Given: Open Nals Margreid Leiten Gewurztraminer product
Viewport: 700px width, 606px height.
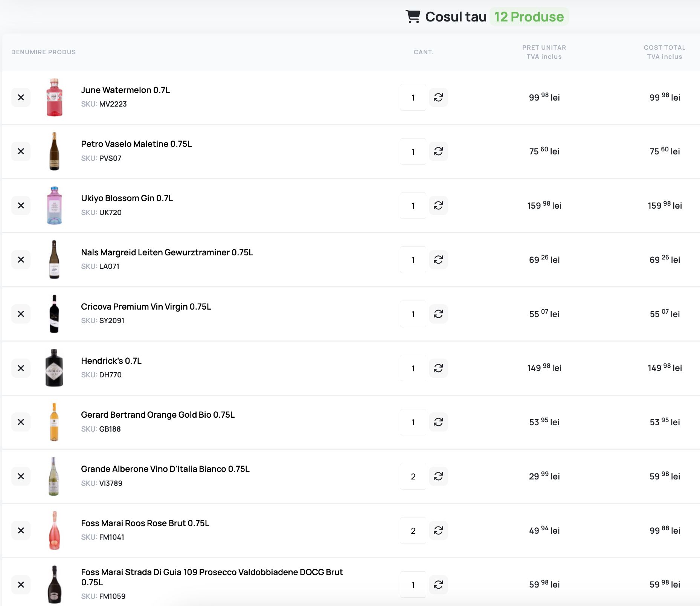Looking at the screenshot, I should [167, 252].
